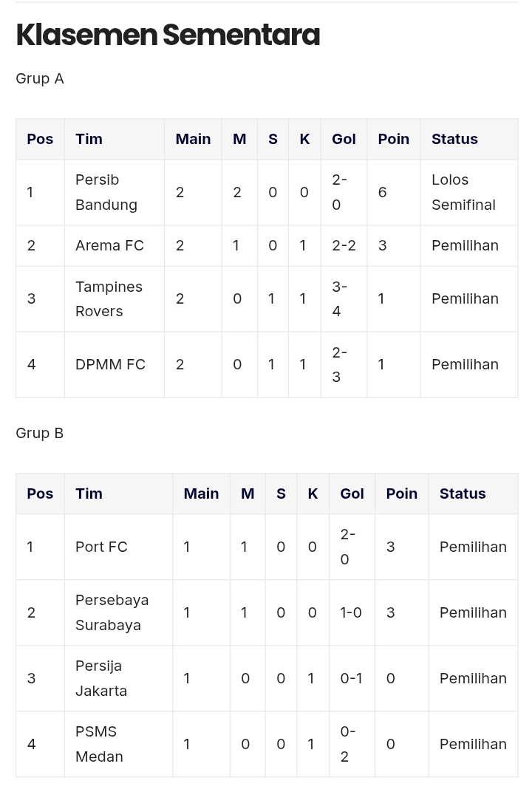Click DPMM FC in Grup A
Viewport: 532px width, 789px height.
pos(110,364)
